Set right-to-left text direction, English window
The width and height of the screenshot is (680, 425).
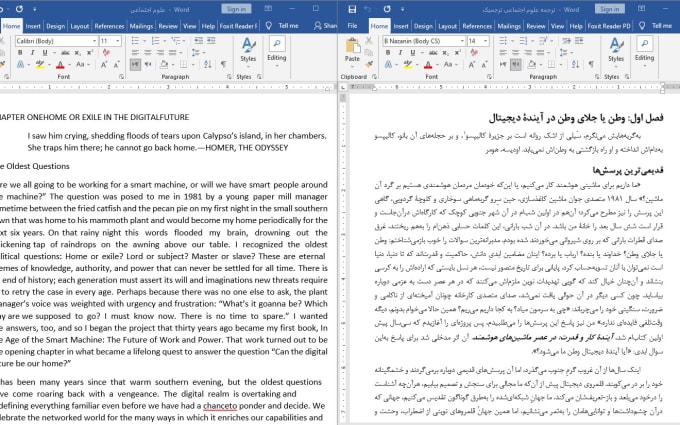[148, 65]
